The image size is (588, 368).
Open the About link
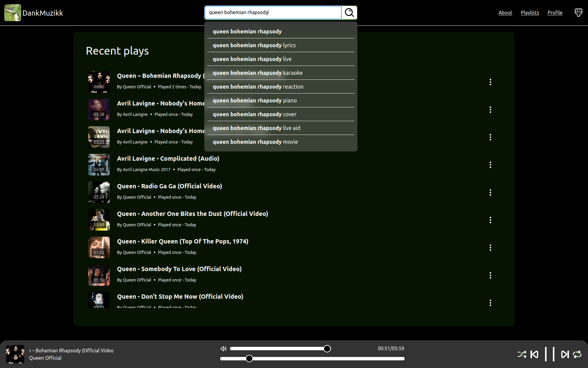tap(505, 13)
